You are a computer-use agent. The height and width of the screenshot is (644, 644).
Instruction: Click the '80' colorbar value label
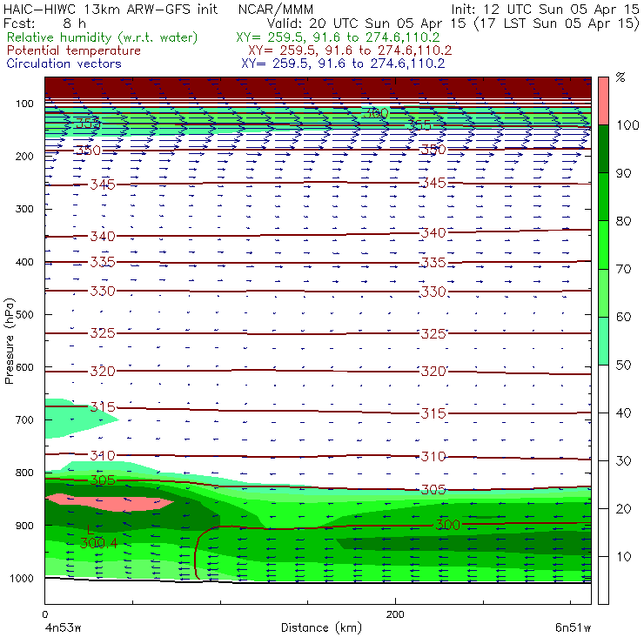[623, 221]
